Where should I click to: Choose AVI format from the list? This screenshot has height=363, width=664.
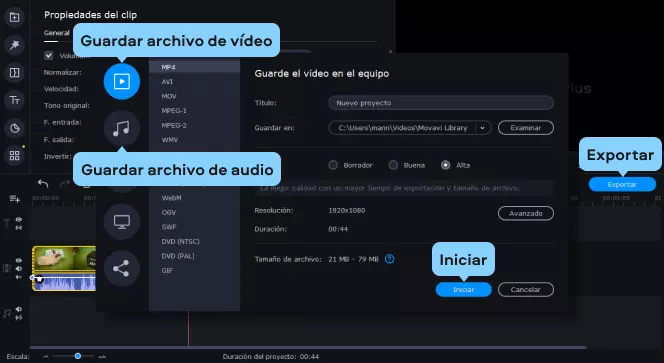point(194,82)
